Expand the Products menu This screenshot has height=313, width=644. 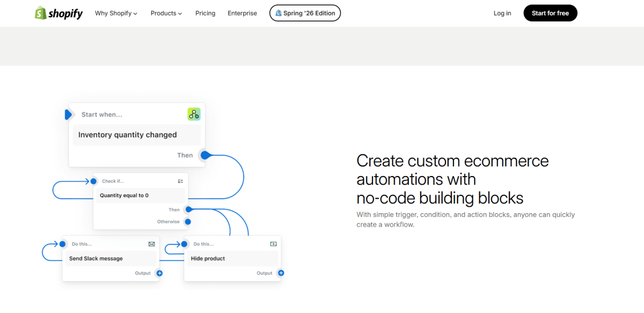166,13
